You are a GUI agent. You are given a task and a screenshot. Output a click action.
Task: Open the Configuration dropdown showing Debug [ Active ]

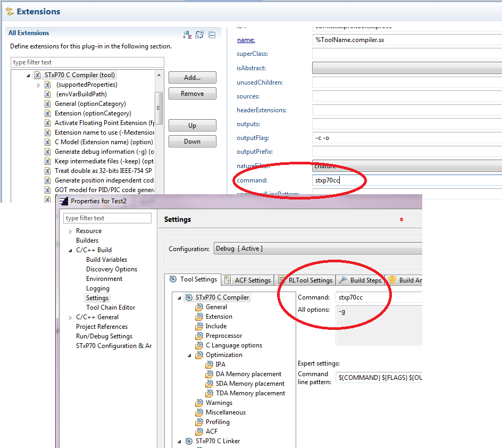pyautogui.click(x=318, y=248)
